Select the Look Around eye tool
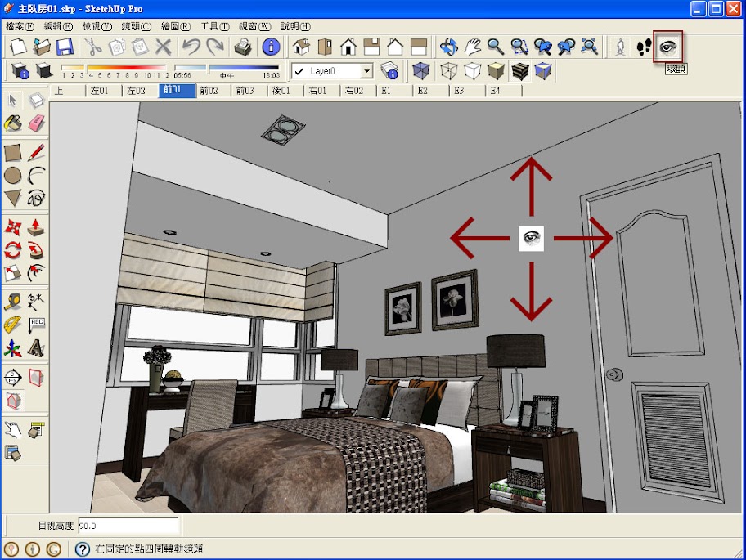Screen dimensions: 746x560 (668, 47)
